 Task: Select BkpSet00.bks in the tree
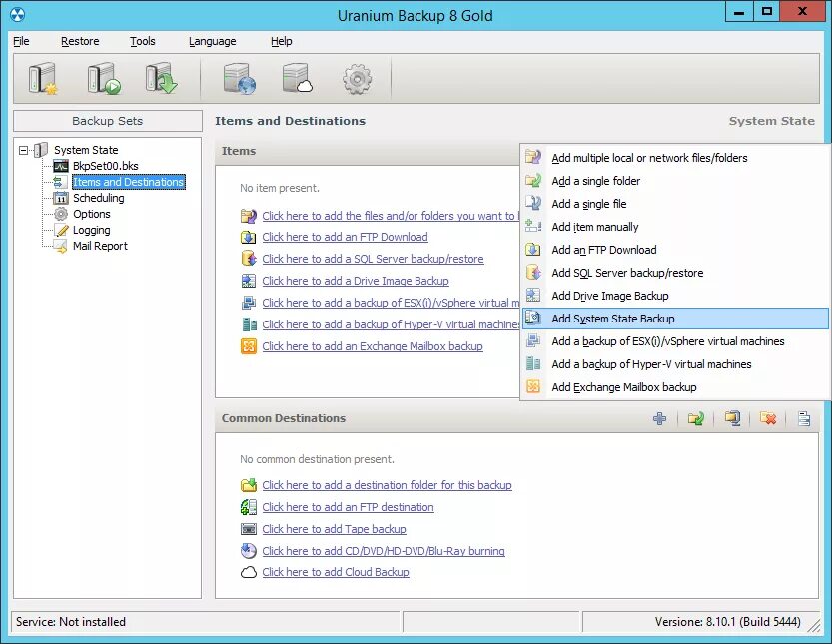coord(106,166)
